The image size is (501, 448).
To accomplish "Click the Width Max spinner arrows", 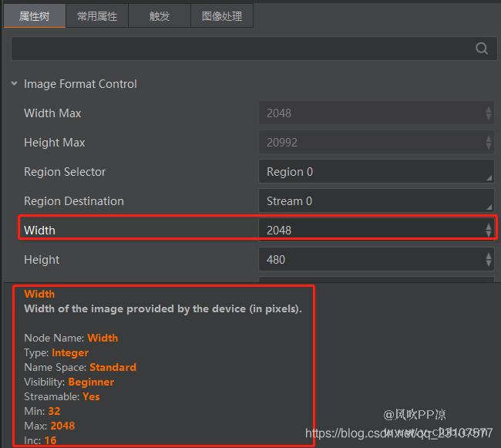I will (x=488, y=113).
